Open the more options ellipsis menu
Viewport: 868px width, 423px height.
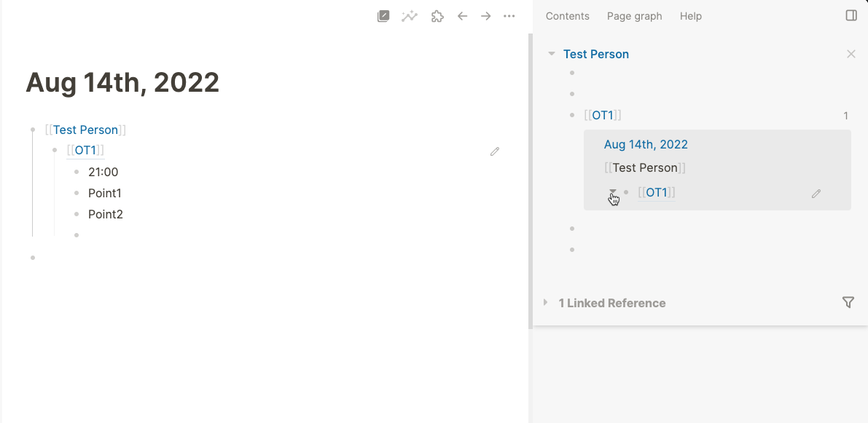pos(509,16)
